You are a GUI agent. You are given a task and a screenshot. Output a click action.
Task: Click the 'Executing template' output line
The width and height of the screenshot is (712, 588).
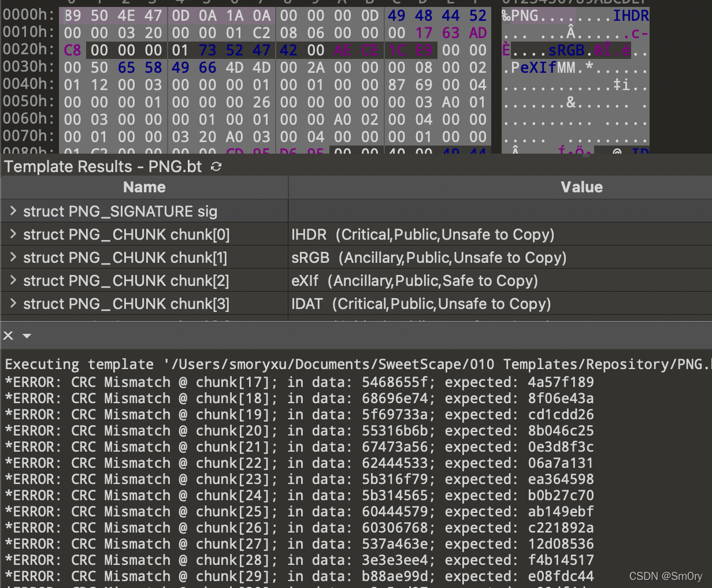point(358,364)
